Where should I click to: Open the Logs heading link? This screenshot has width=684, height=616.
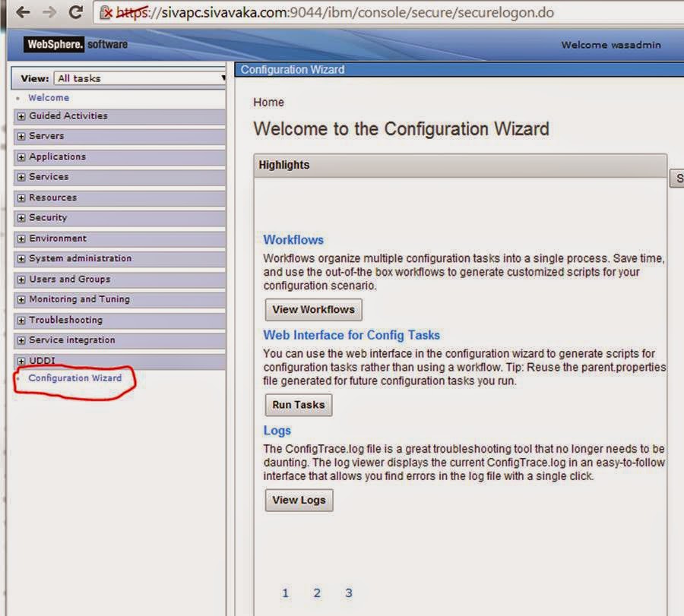coord(277,431)
